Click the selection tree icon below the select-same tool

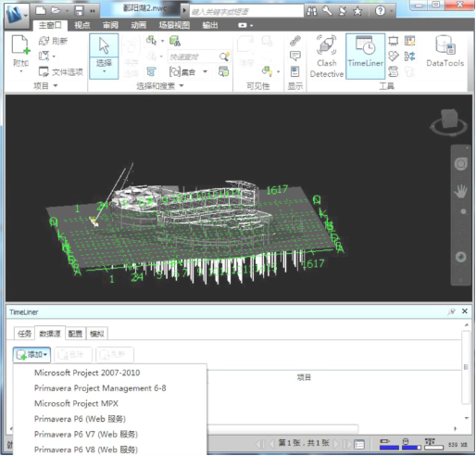151,71
